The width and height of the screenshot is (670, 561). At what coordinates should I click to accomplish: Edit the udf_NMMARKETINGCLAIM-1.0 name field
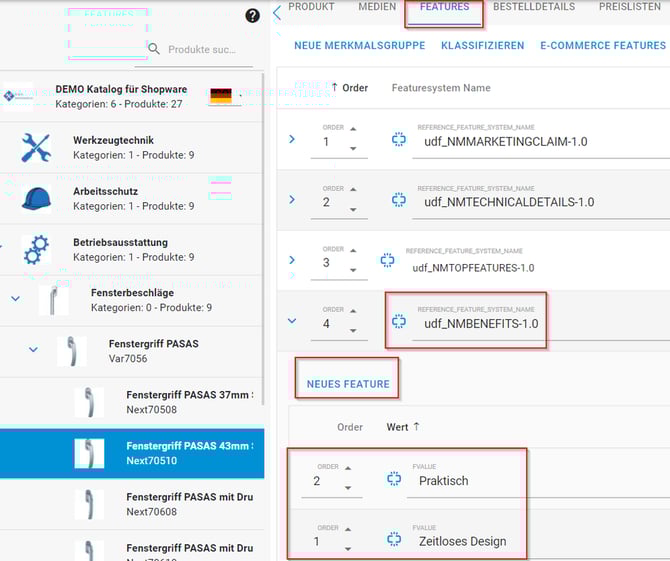pos(541,141)
